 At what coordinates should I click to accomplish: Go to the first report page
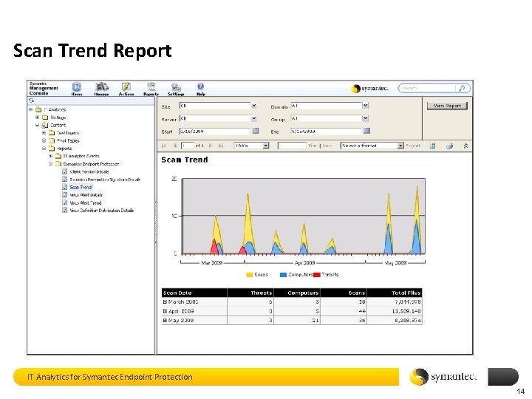[x=164, y=146]
